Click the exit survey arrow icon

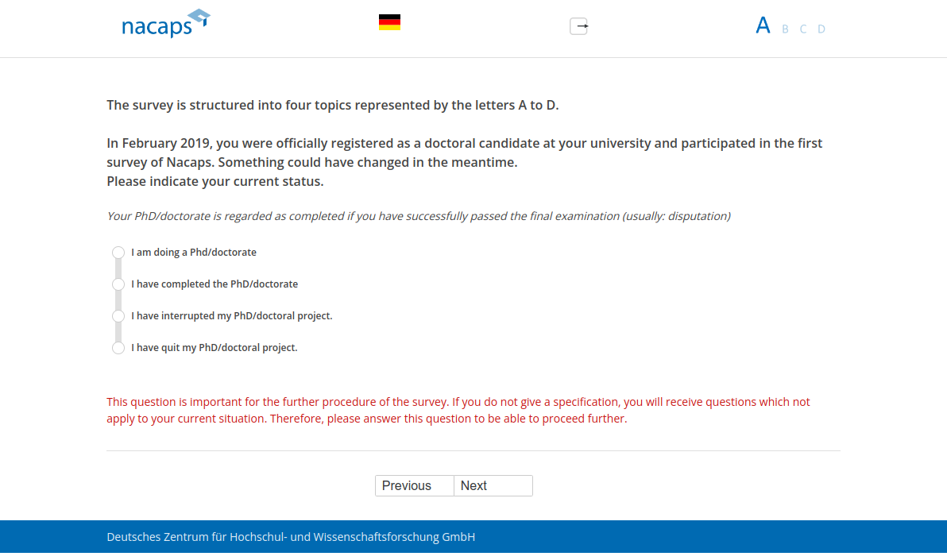tap(579, 26)
